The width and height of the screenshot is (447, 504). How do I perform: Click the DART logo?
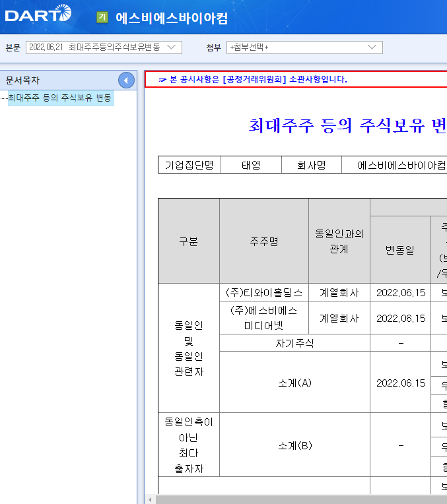pyautogui.click(x=38, y=13)
